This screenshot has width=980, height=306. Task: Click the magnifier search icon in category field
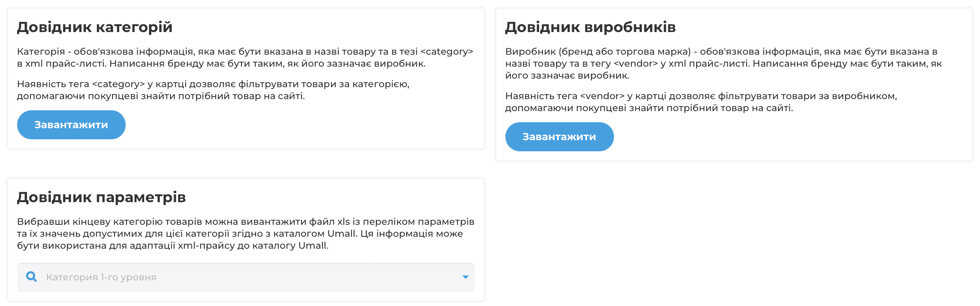tap(31, 277)
